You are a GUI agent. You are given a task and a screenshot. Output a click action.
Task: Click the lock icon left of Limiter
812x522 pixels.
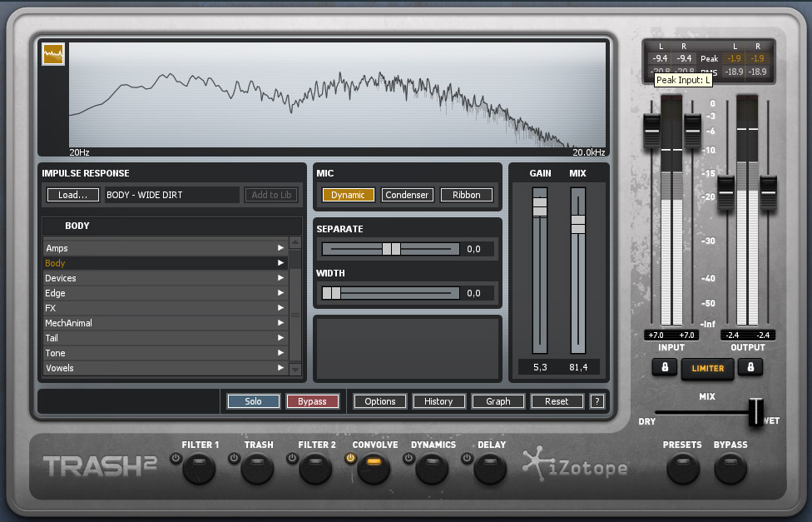point(664,367)
